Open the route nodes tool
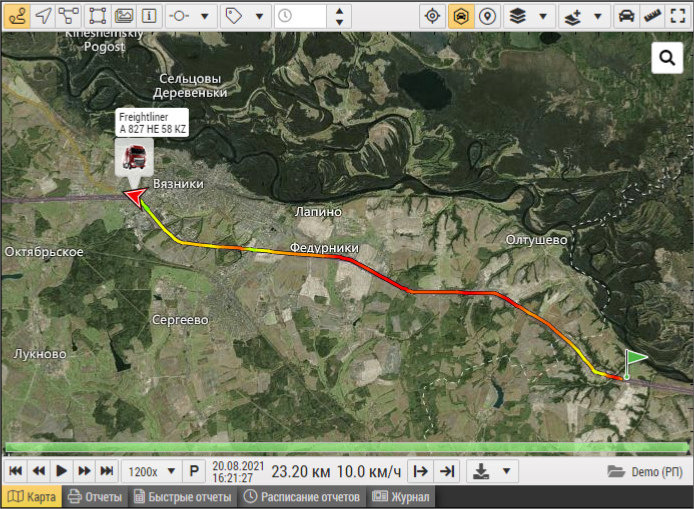Image resolution: width=694 pixels, height=509 pixels. [x=69, y=16]
